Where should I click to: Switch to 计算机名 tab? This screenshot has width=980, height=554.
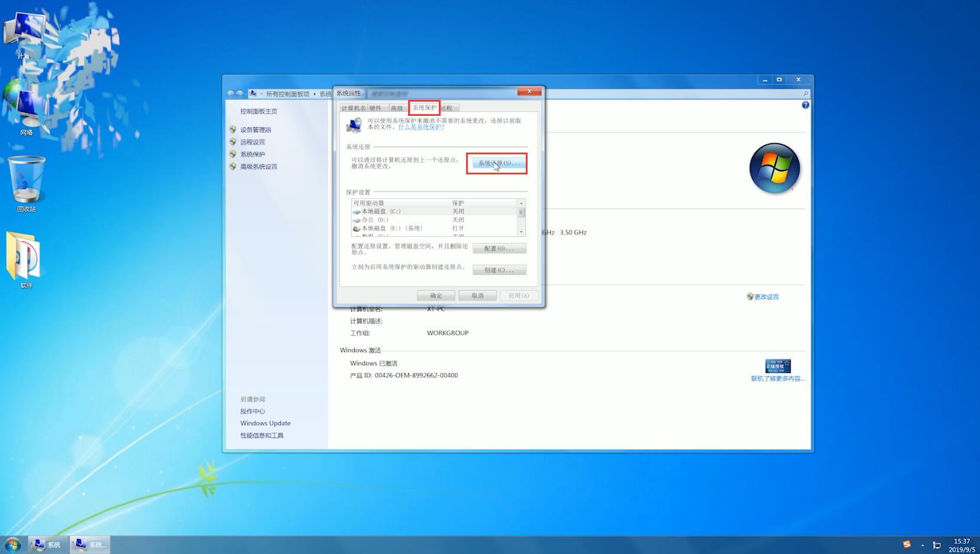[353, 108]
